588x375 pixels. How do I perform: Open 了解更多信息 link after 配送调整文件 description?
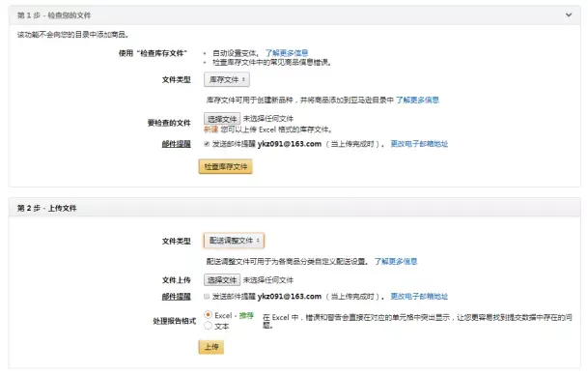396,261
